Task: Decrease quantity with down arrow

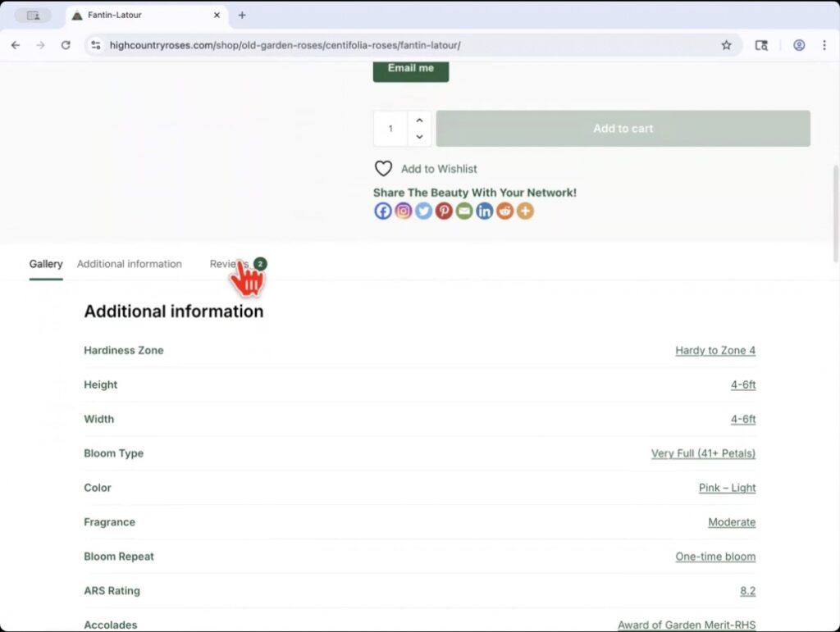Action: point(419,137)
